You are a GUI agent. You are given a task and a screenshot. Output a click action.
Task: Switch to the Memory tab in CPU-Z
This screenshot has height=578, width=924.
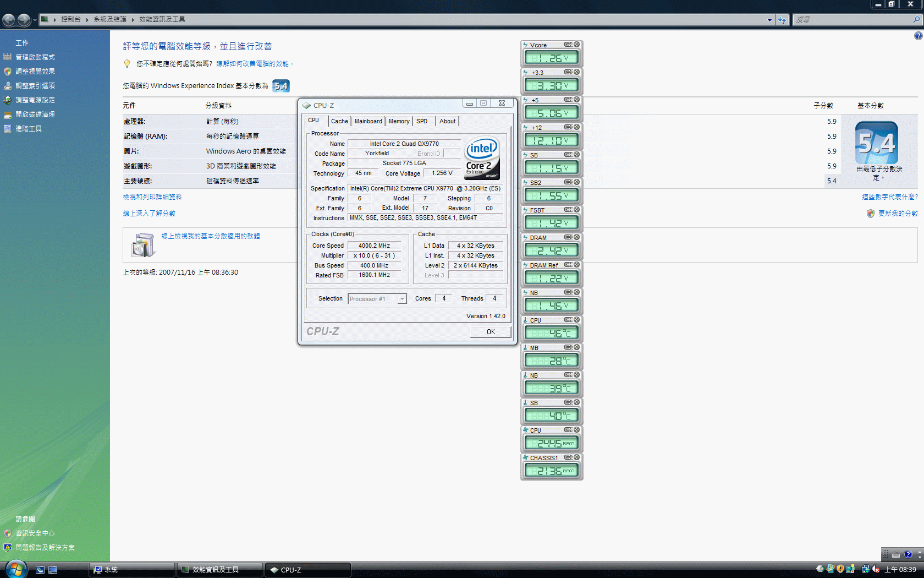(x=399, y=121)
